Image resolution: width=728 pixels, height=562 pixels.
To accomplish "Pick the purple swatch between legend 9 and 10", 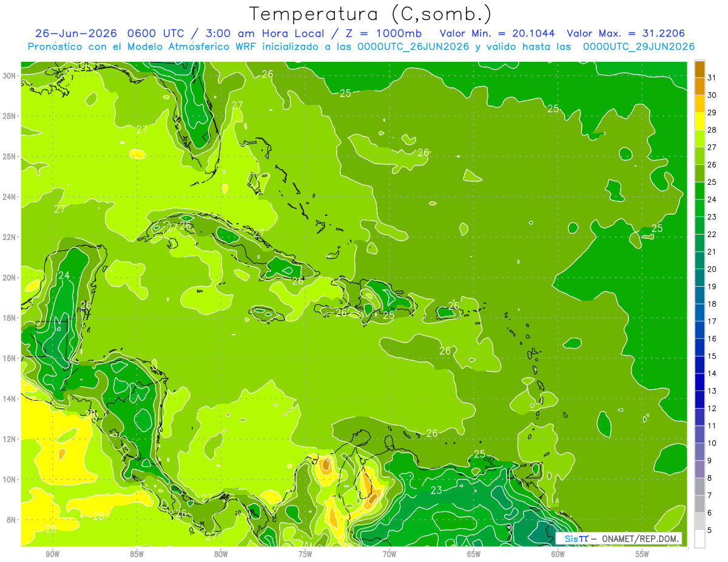I will pos(699,452).
